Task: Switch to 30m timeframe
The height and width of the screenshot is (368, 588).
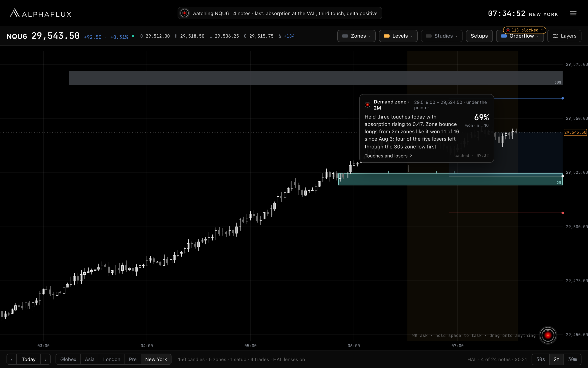Action: click(x=572, y=359)
